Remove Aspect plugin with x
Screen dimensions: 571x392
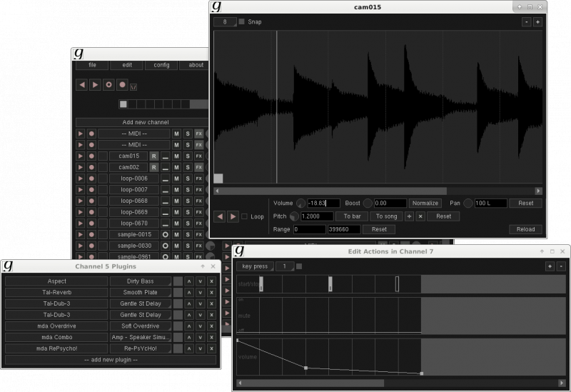click(211, 281)
